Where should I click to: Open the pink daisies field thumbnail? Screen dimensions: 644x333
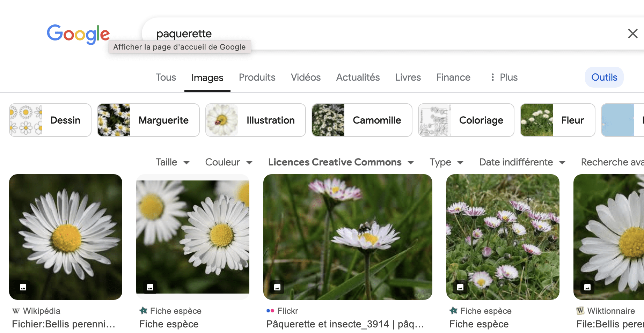tap(503, 237)
